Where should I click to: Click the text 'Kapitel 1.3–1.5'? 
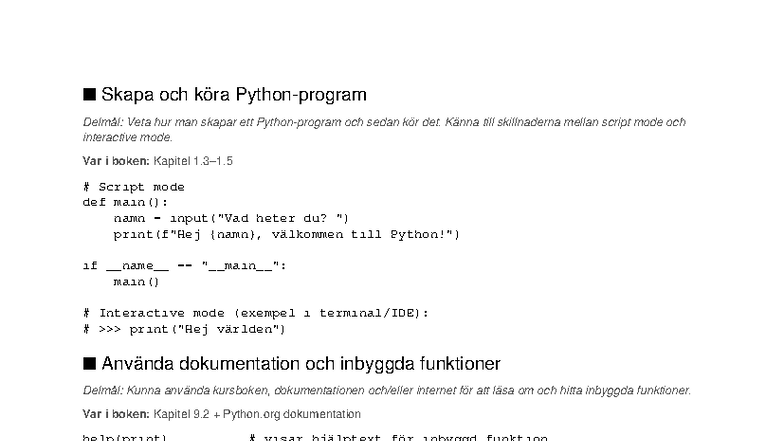click(193, 161)
